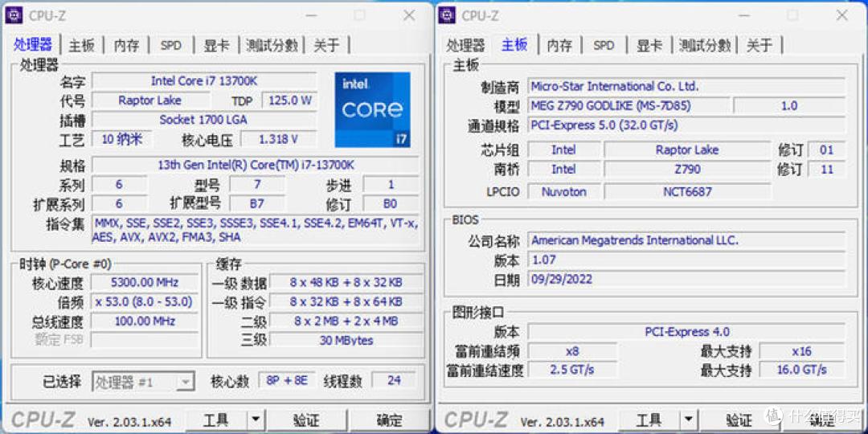Click thread count value 24
The image size is (868, 434).
coord(394,381)
